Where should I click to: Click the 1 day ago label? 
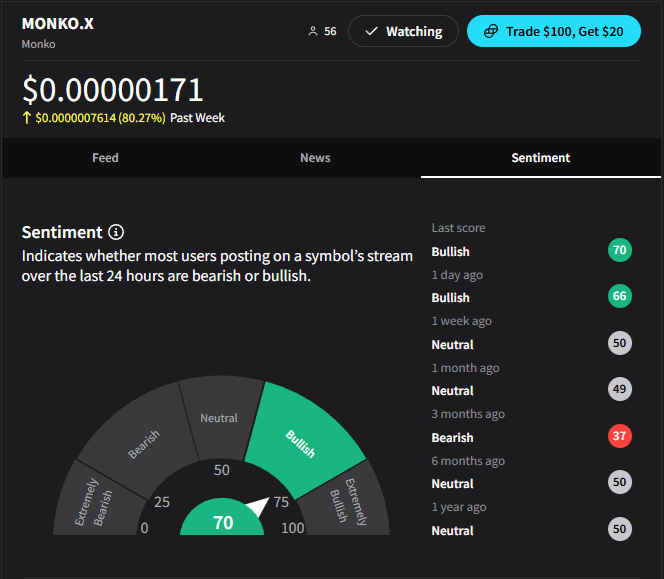point(457,275)
